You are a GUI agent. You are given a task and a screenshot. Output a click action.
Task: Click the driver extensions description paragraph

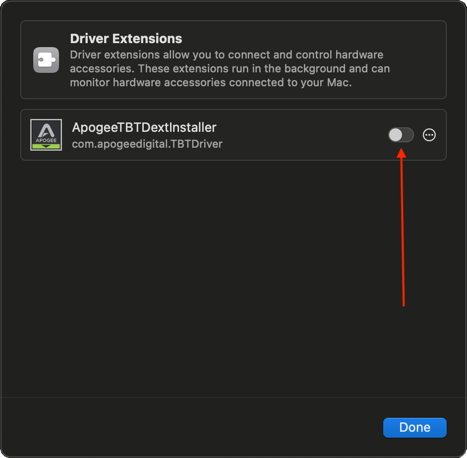(230, 69)
